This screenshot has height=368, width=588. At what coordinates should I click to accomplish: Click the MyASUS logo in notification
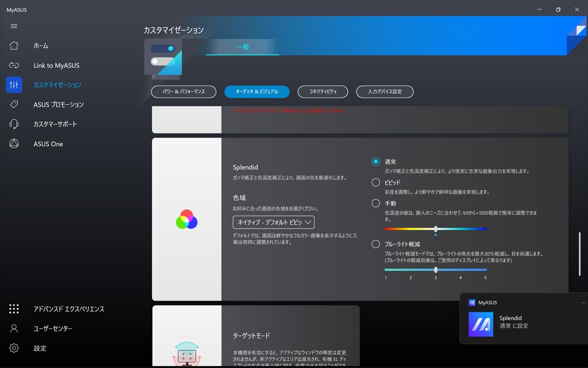click(481, 324)
